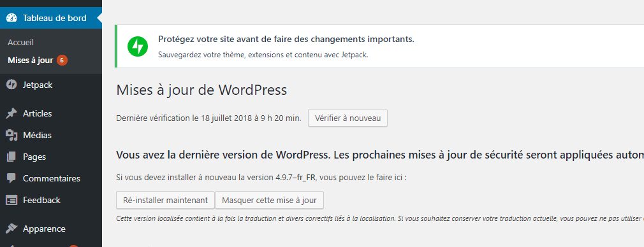This screenshot has height=247, width=644.
Task: Click Masquer cette mise à jour button
Action: click(270, 201)
